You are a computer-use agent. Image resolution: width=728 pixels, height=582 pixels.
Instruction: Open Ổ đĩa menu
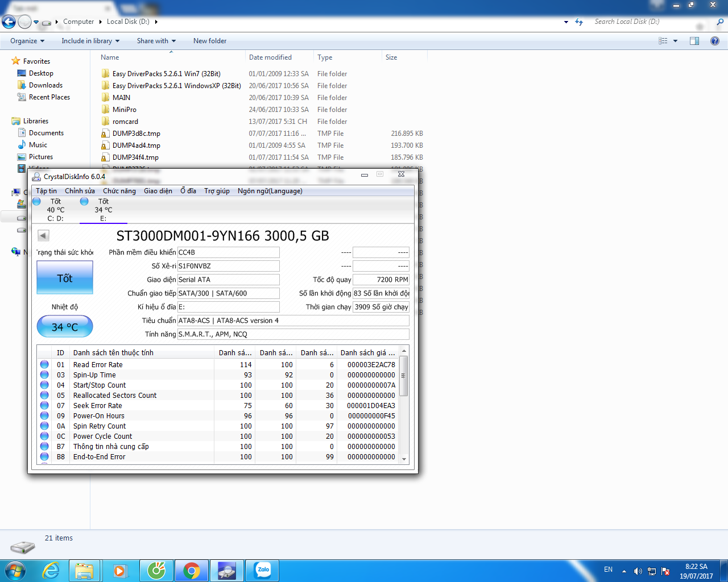(x=188, y=191)
